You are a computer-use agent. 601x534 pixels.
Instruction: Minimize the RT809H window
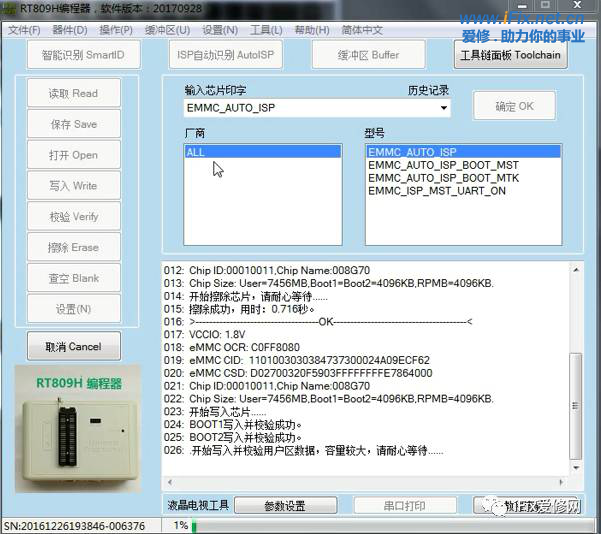point(522,6)
